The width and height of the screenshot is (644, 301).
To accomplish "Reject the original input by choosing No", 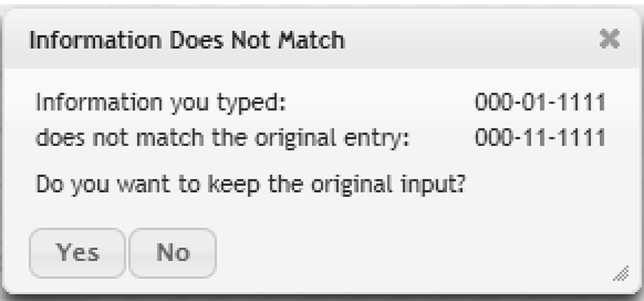I will click(x=173, y=253).
